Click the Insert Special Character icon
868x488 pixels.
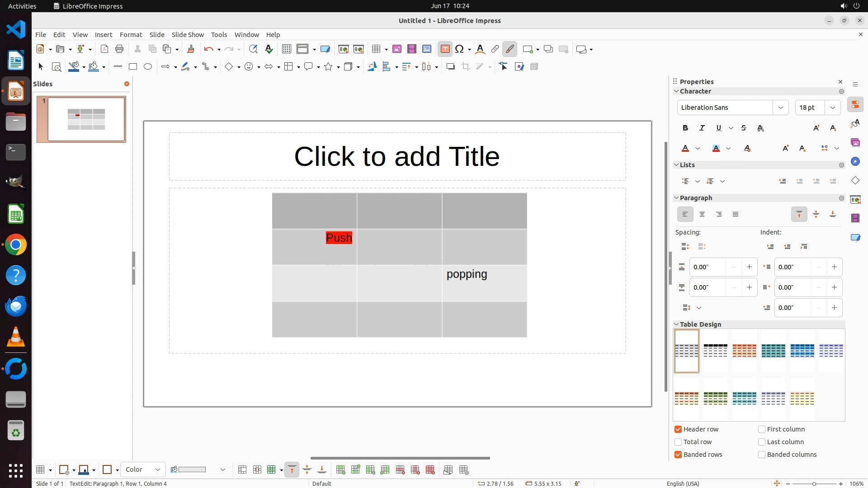pos(460,49)
